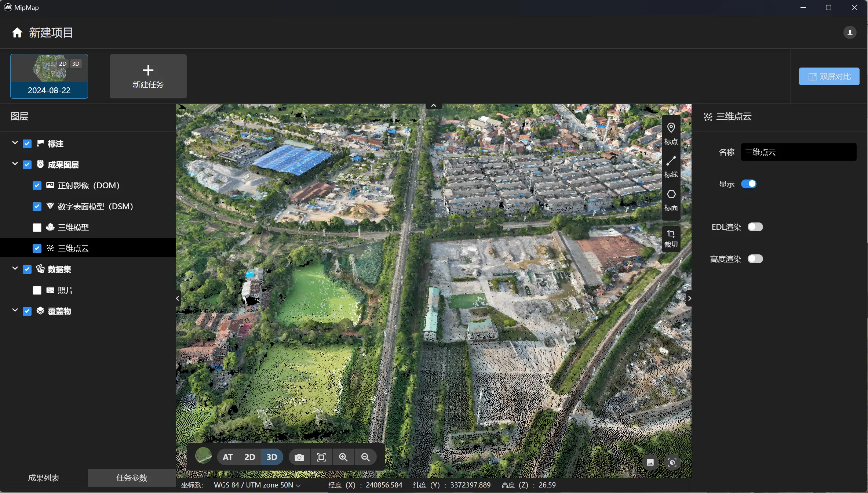The width and height of the screenshot is (868, 493).
Task: Create new task with 新建任务 button
Action: click(148, 76)
